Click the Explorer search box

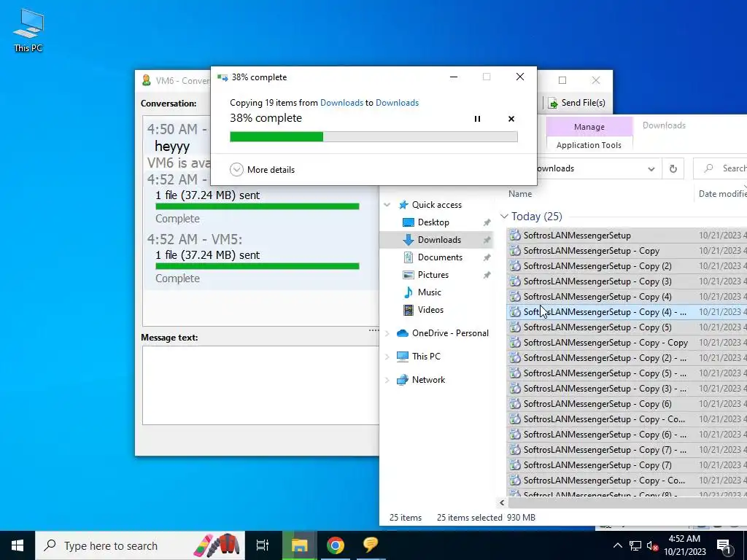[721, 168]
